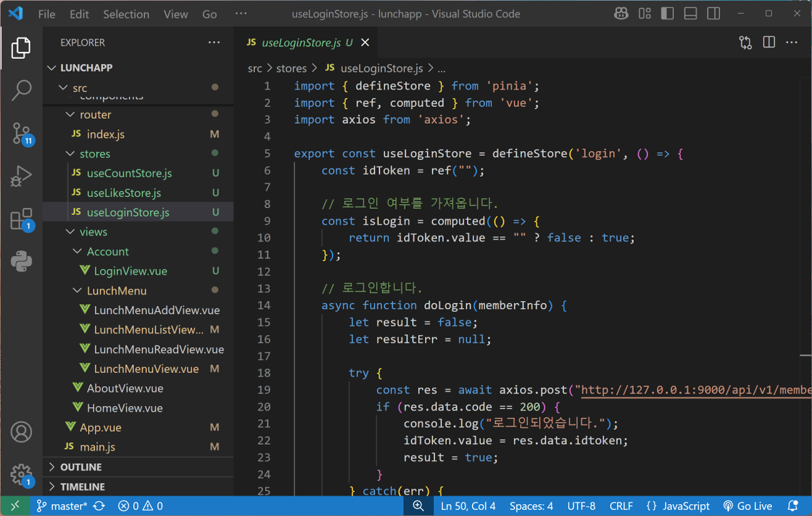Image resolution: width=812 pixels, height=516 pixels.
Task: Click the stores breadcrumb segment
Action: [291, 68]
